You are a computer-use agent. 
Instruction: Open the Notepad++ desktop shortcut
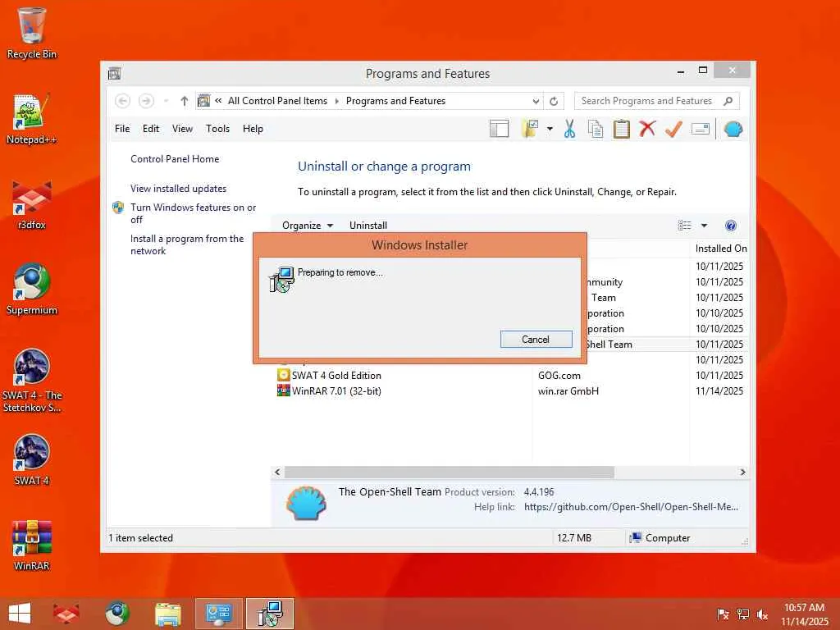pyautogui.click(x=32, y=119)
